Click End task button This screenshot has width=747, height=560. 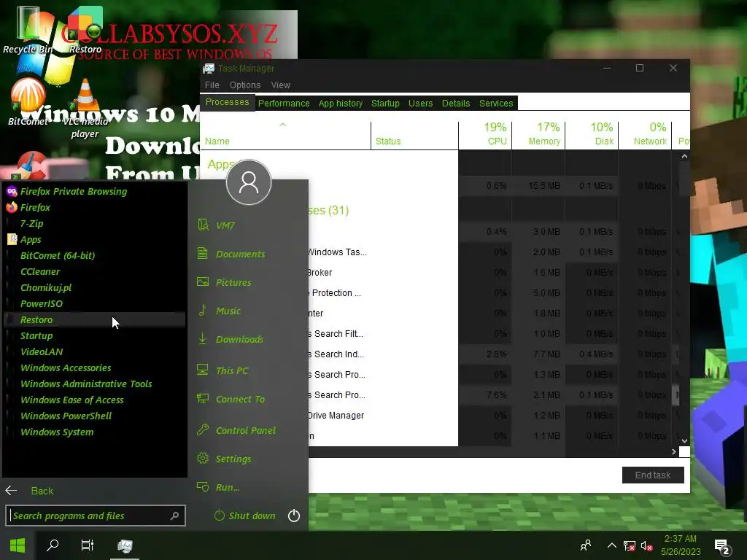pyautogui.click(x=653, y=475)
